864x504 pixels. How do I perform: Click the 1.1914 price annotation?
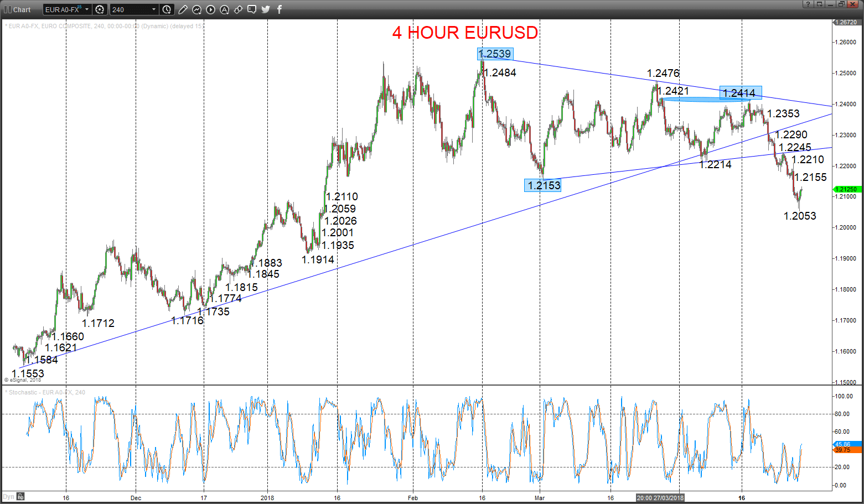[x=318, y=259]
